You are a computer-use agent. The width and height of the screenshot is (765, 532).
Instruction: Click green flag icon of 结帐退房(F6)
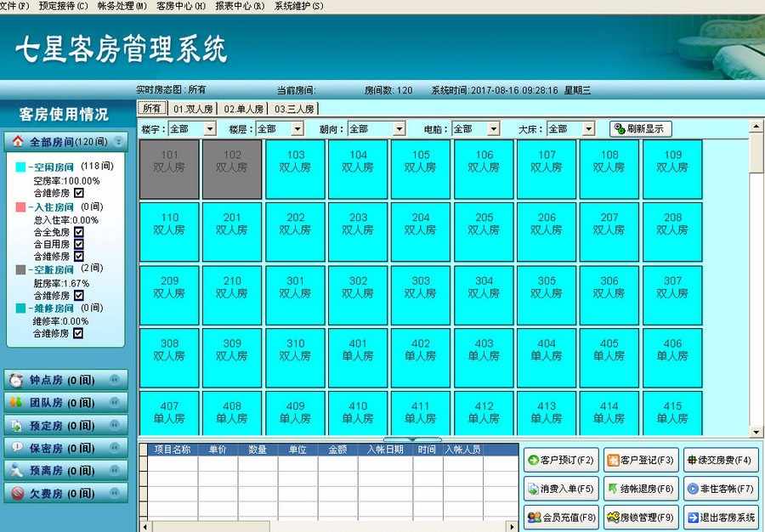click(613, 488)
